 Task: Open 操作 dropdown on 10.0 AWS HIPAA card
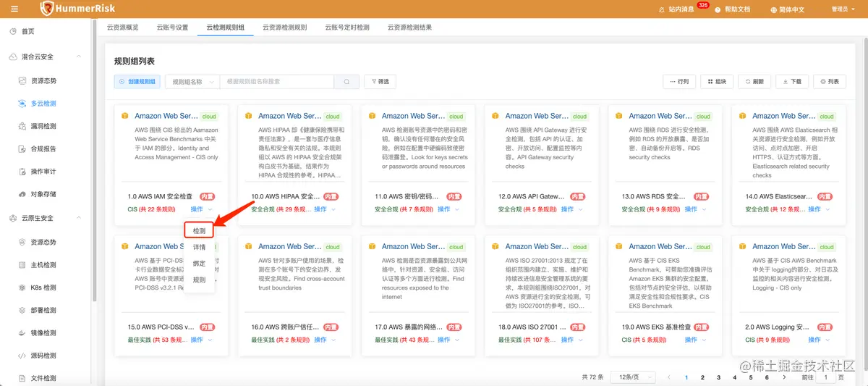[325, 209]
